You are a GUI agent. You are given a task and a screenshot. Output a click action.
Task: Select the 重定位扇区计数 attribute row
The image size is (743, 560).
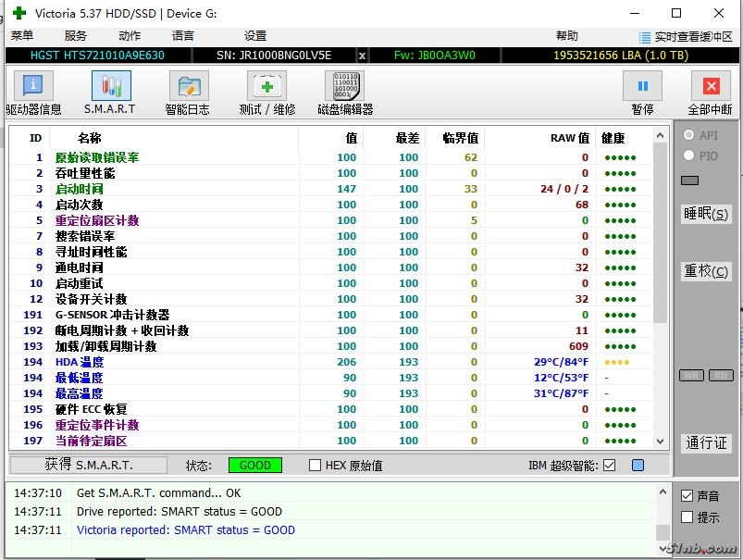pyautogui.click(x=97, y=220)
